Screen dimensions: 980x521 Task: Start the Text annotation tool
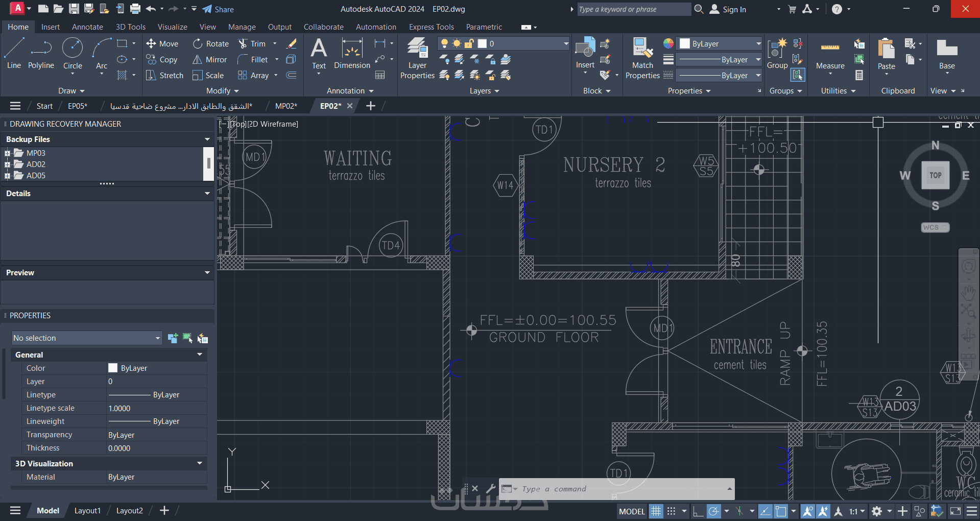319,54
